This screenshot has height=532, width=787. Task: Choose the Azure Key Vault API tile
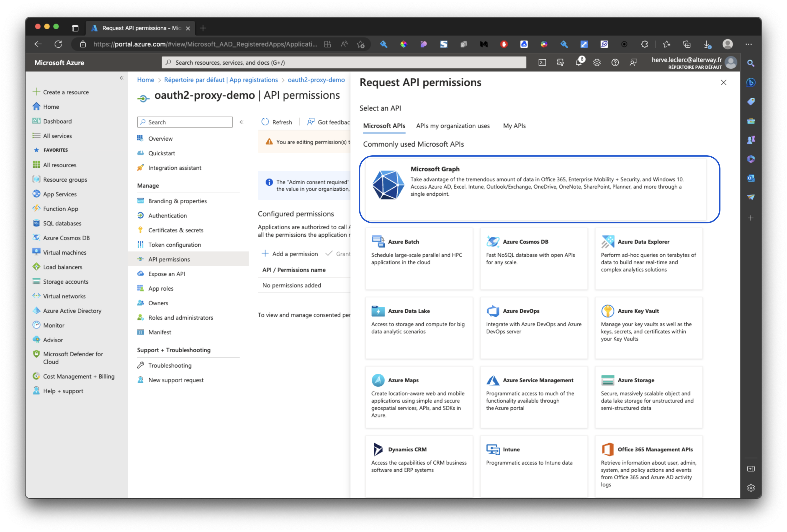[648, 327]
